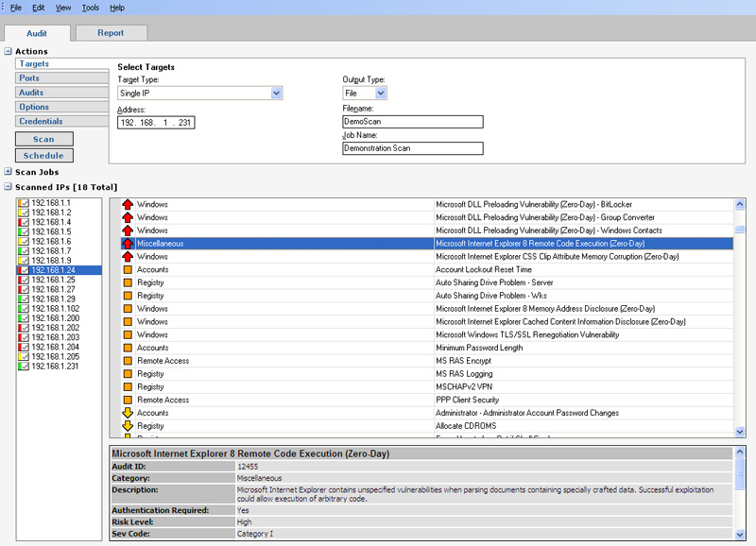Open the Options action section
Image resolution: width=756 pixels, height=546 pixels.
click(61, 107)
